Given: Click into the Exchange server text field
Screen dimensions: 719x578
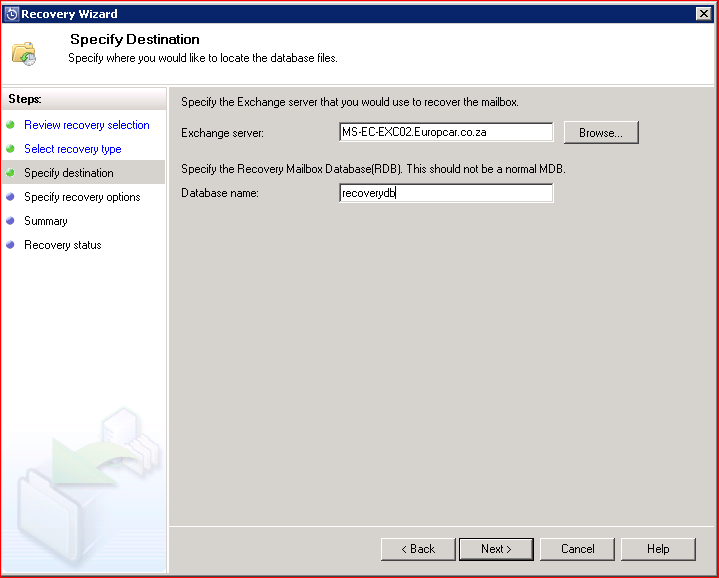Looking at the screenshot, I should click(446, 132).
